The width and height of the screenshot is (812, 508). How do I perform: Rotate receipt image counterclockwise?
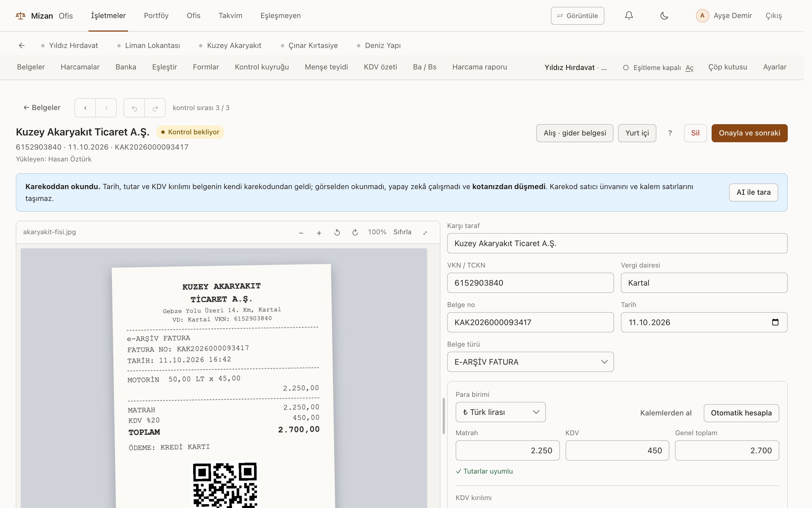pyautogui.click(x=337, y=233)
